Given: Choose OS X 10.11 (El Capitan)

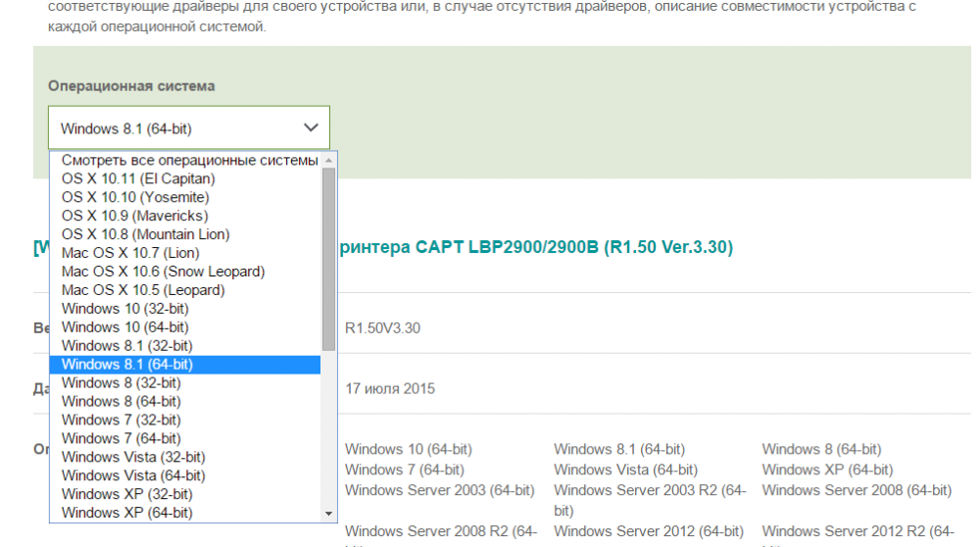Looking at the screenshot, I should (185, 178).
